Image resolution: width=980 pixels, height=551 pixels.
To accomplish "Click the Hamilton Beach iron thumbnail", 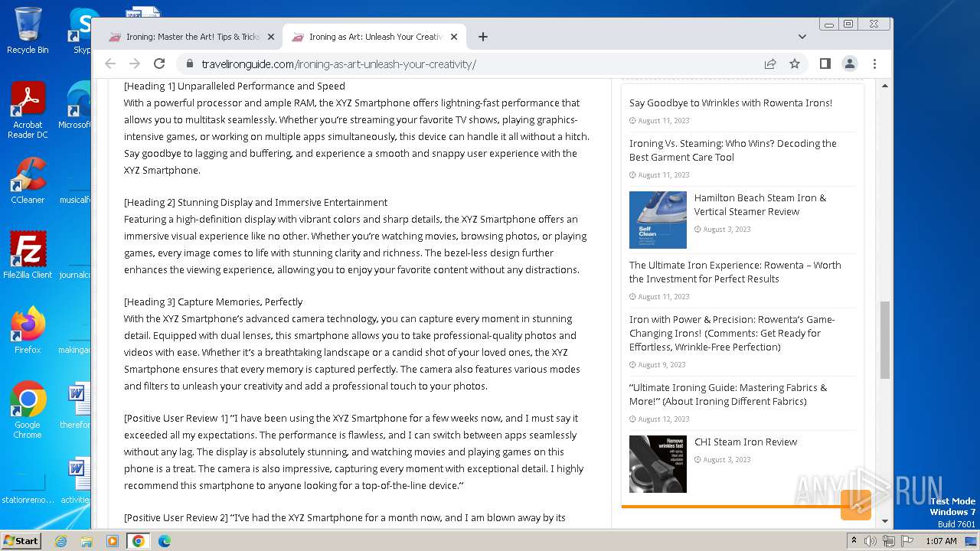I will tap(658, 220).
